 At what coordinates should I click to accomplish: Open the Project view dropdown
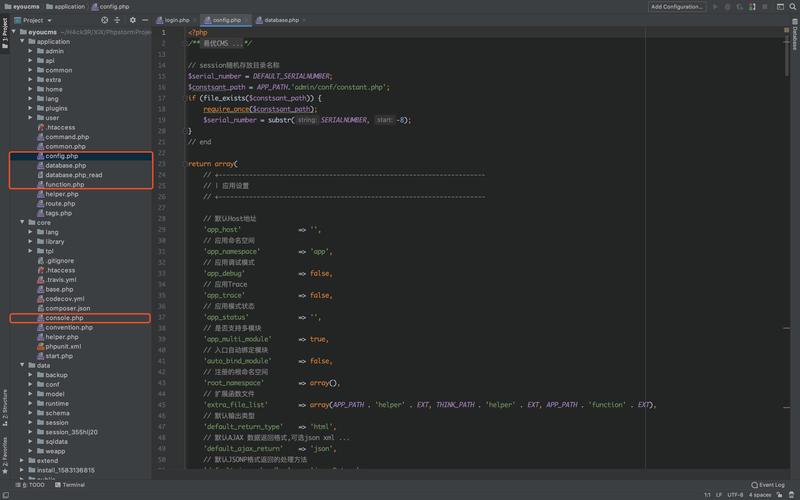pyautogui.click(x=34, y=20)
